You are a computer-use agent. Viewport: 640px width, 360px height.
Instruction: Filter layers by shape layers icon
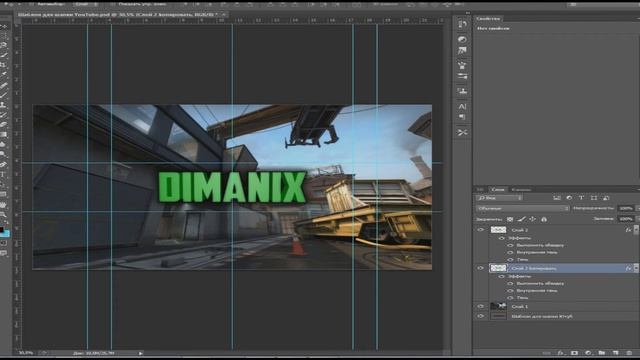tap(594, 198)
